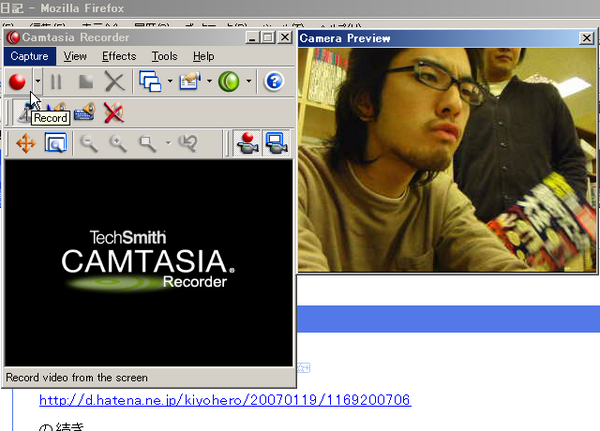The width and height of the screenshot is (600, 431).
Task: Open the Effects menu
Action: pyautogui.click(x=119, y=56)
